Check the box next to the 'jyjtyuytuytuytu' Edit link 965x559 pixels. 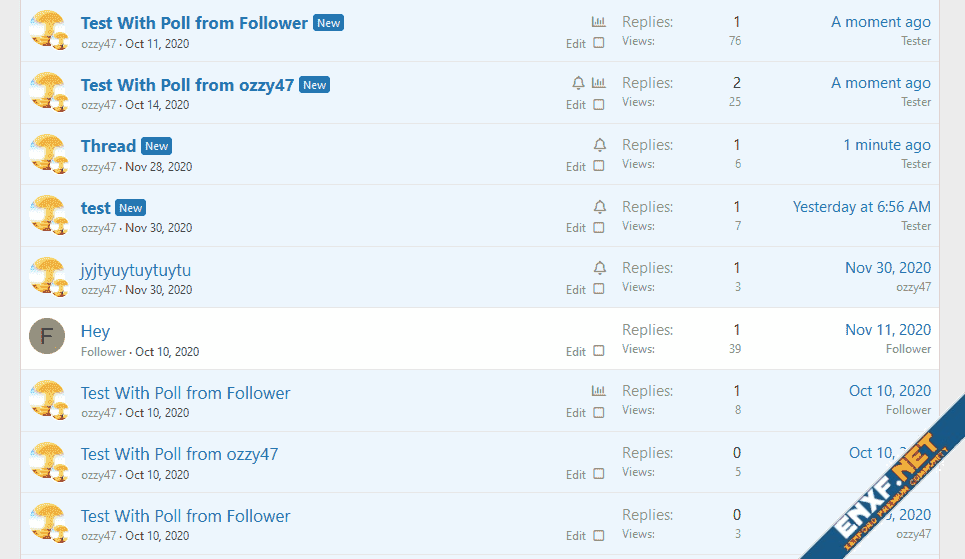(599, 289)
